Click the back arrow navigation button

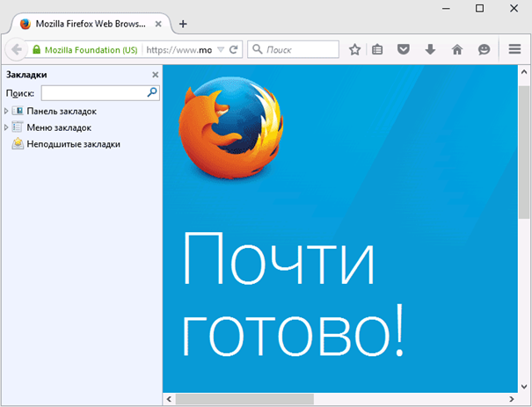(x=16, y=50)
